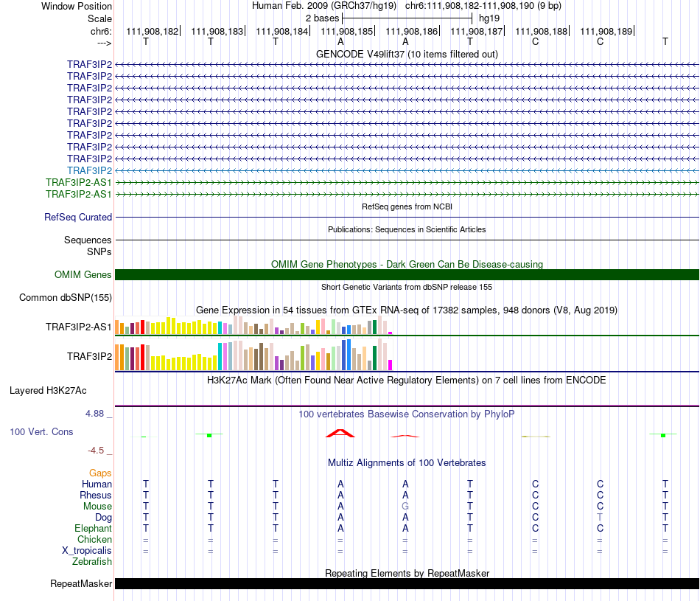This screenshot has width=700, height=601.
Task: Select the Elephant alignment row label
Action: 93,529
